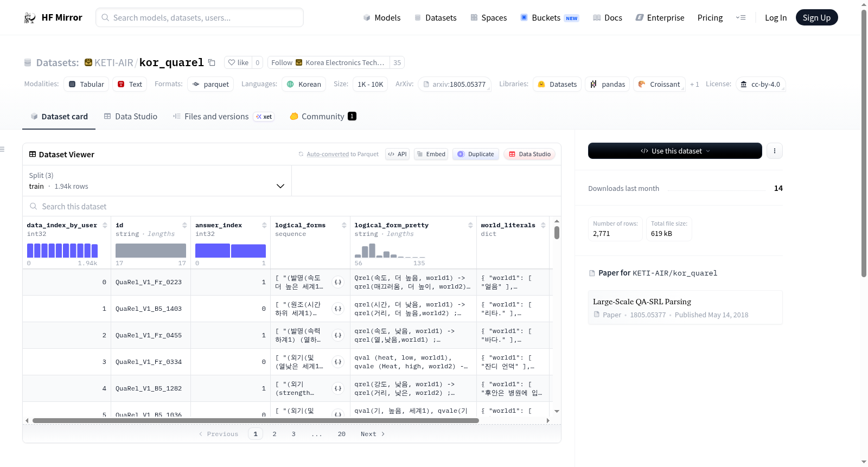Open the navigation overflow menu icon
The image size is (868, 467).
pyautogui.click(x=741, y=18)
